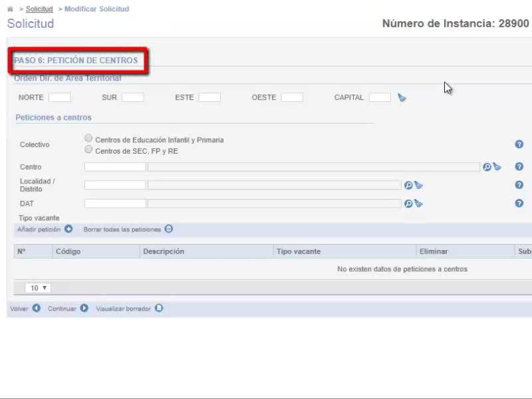Click the Añadir petición text link
Viewport: 532px width, 399px height.
(x=39, y=229)
